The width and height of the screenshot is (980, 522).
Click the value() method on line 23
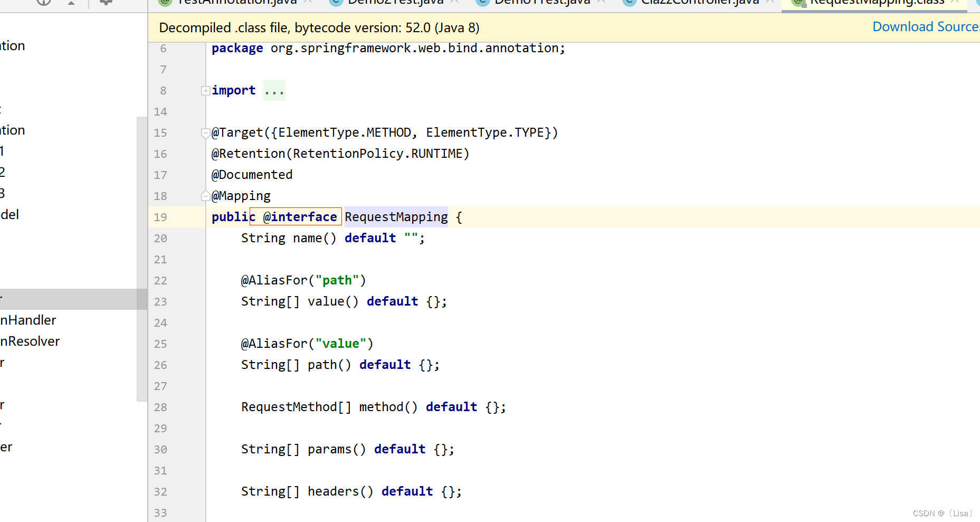pos(333,301)
